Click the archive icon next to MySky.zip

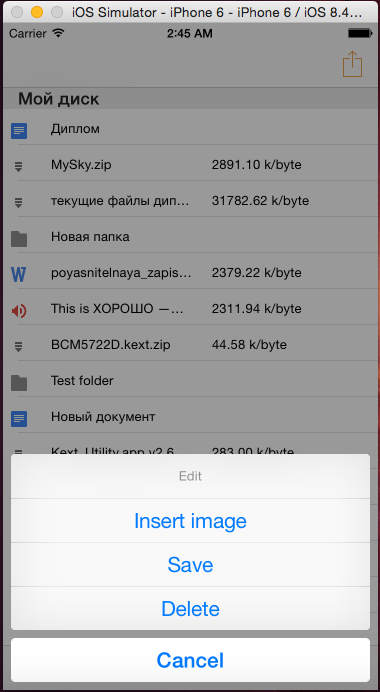tap(19, 166)
